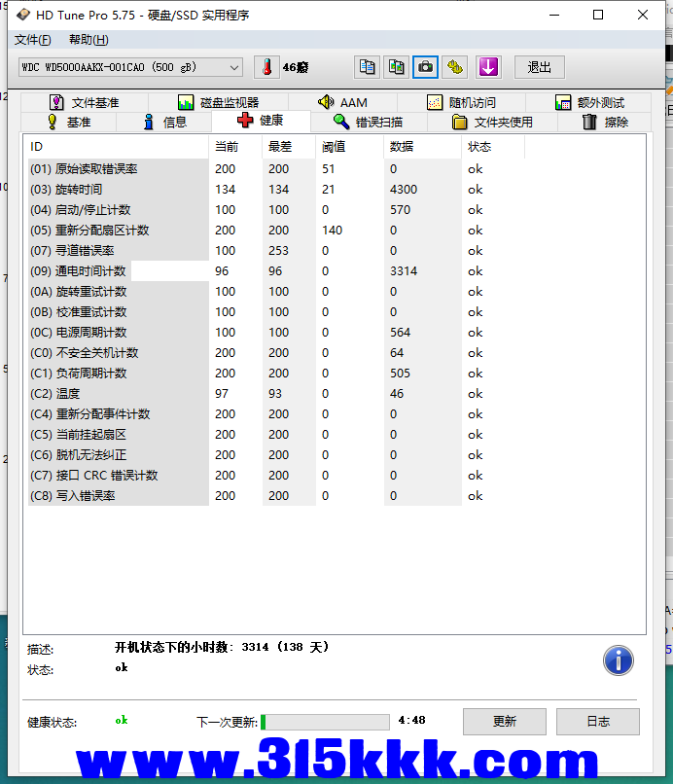Viewport: 673px width, 784px height.
Task: Switch to the 基准 benchmark tab
Action: [68, 122]
